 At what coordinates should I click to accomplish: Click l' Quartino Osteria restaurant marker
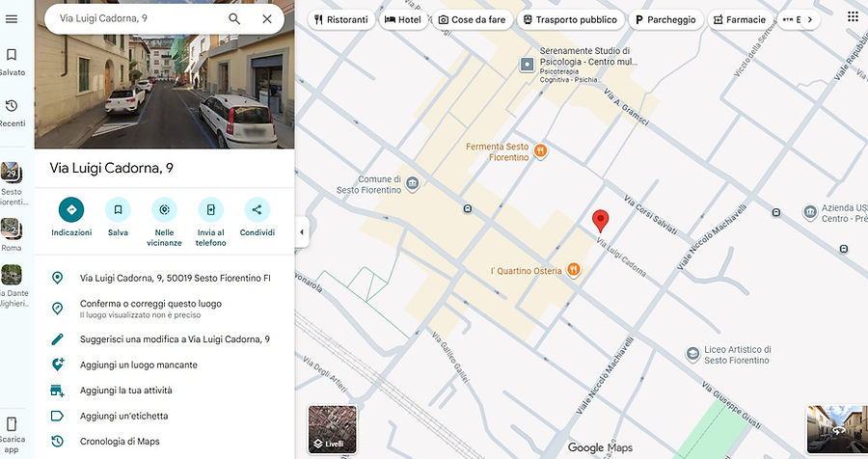coord(574,270)
